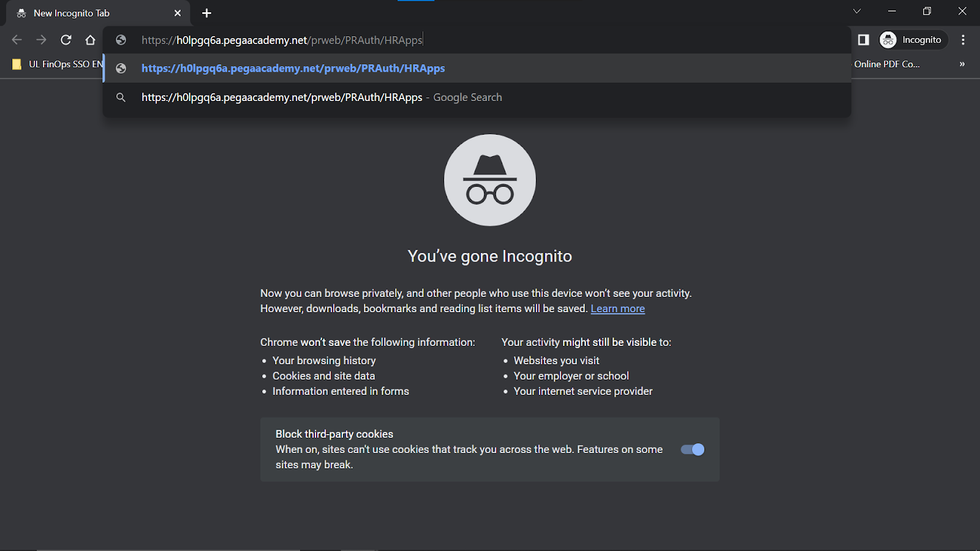
Task: Click 'Your employer or school' item
Action: pos(571,376)
